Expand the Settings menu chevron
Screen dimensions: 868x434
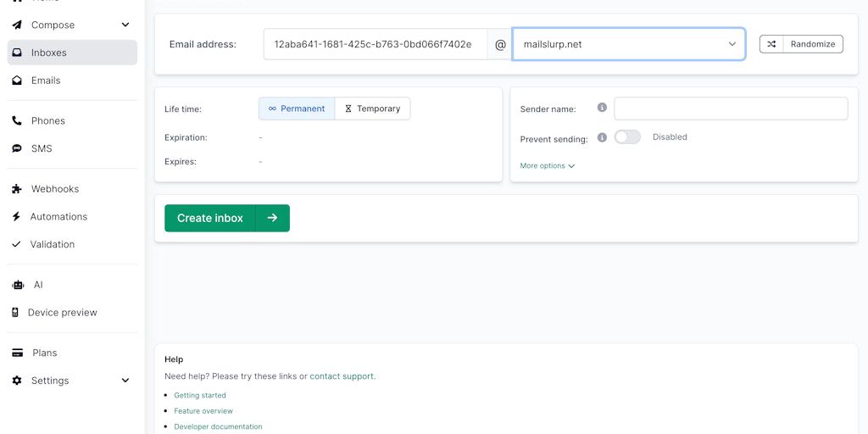click(x=125, y=381)
